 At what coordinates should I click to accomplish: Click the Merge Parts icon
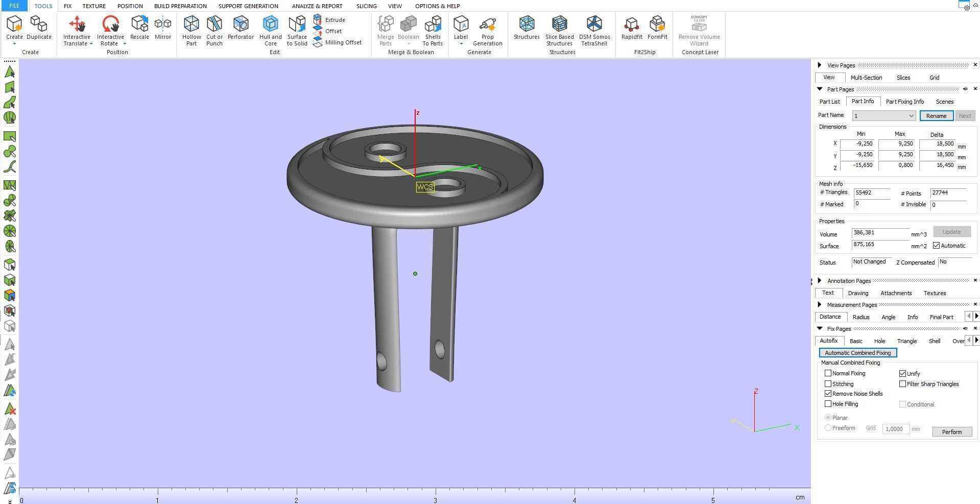point(386,30)
